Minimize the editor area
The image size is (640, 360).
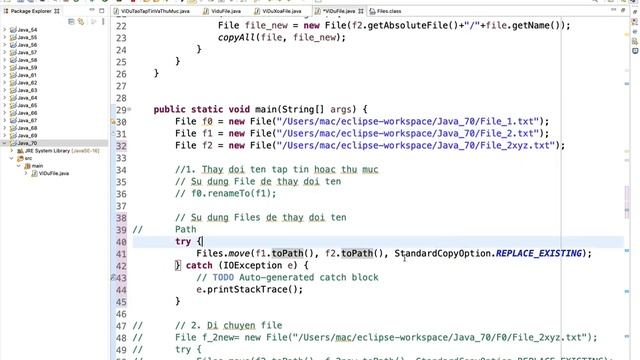point(613,10)
